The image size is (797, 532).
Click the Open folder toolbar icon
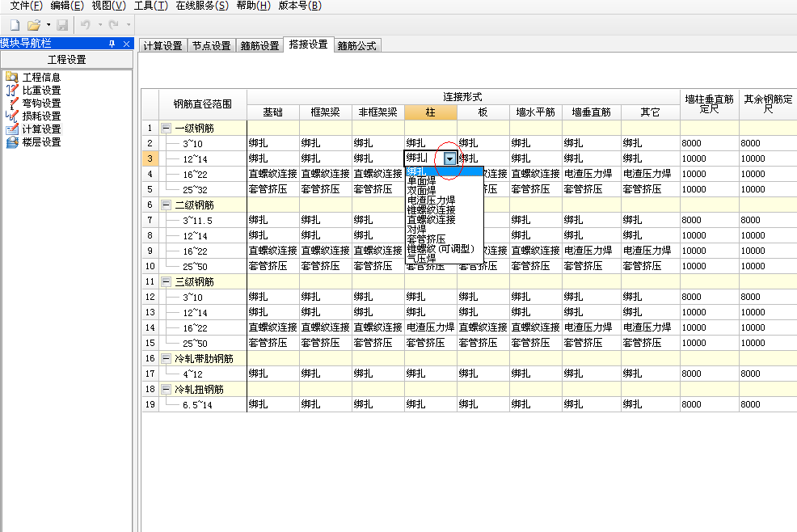pos(34,25)
